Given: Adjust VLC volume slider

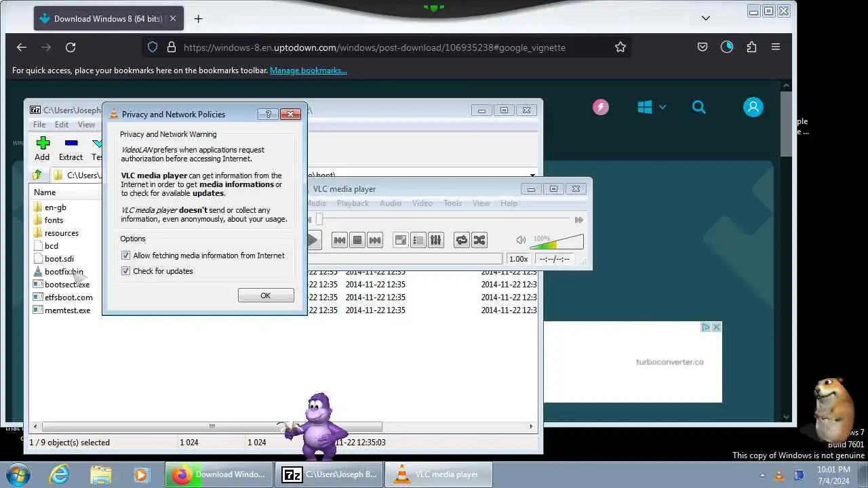Looking at the screenshot, I should point(557,241).
